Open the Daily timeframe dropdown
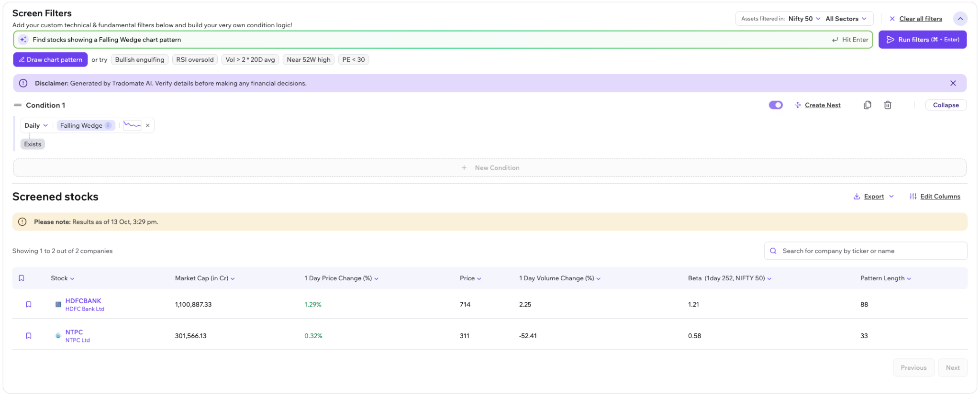 pyautogui.click(x=36, y=125)
